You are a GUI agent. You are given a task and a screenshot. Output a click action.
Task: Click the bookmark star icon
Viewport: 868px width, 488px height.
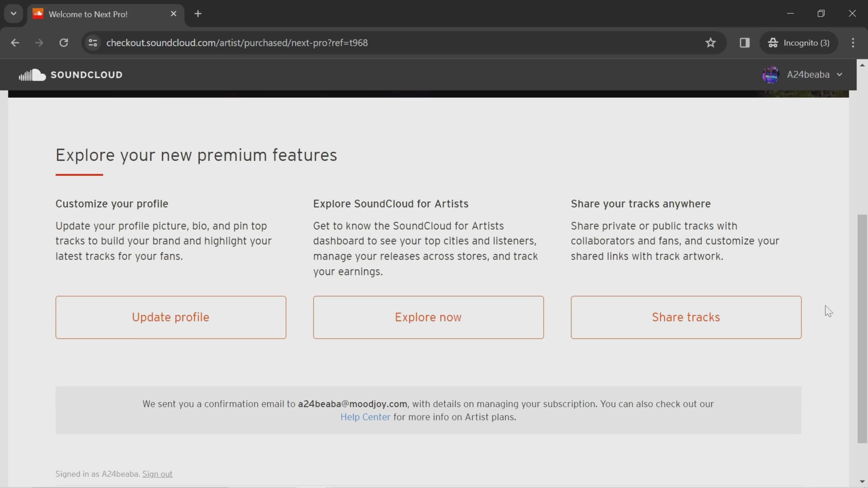coord(711,42)
